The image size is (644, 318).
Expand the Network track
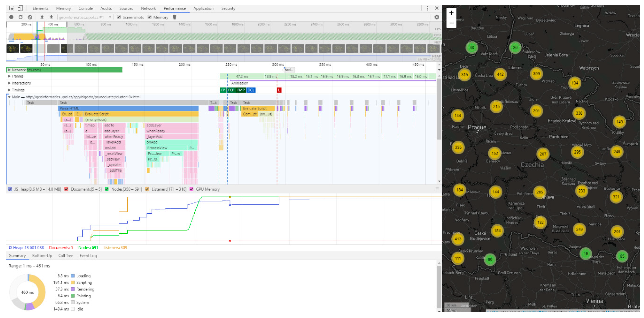coord(9,70)
